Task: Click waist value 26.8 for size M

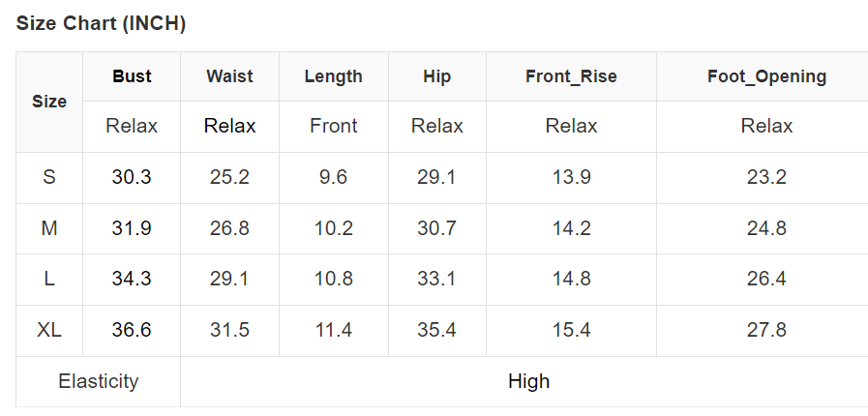Action: coord(229,228)
